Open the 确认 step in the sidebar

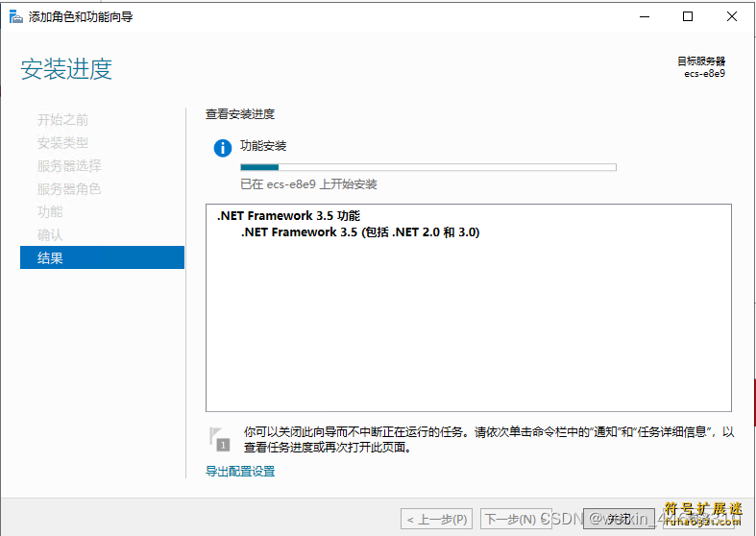[50, 235]
